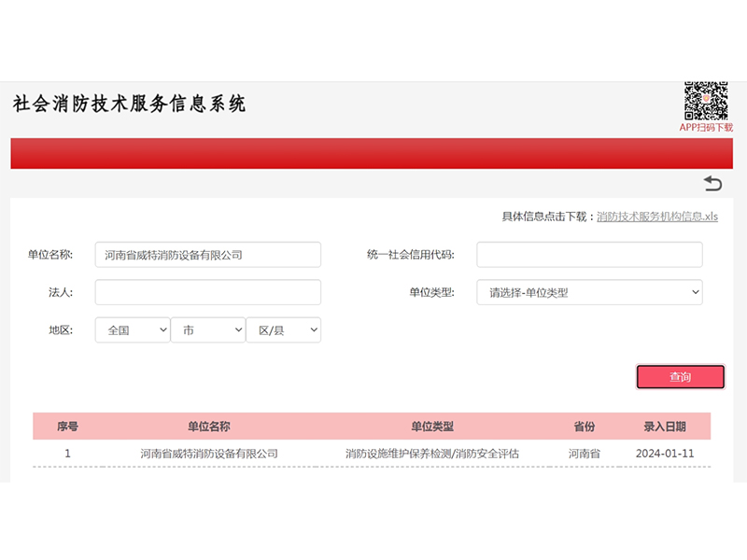Open the 市 city dropdown
This screenshot has height=560, width=747.
click(x=208, y=330)
